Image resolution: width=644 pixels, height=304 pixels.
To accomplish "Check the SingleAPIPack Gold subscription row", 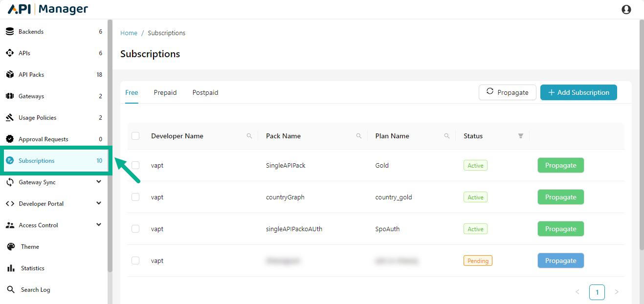I will (135, 165).
